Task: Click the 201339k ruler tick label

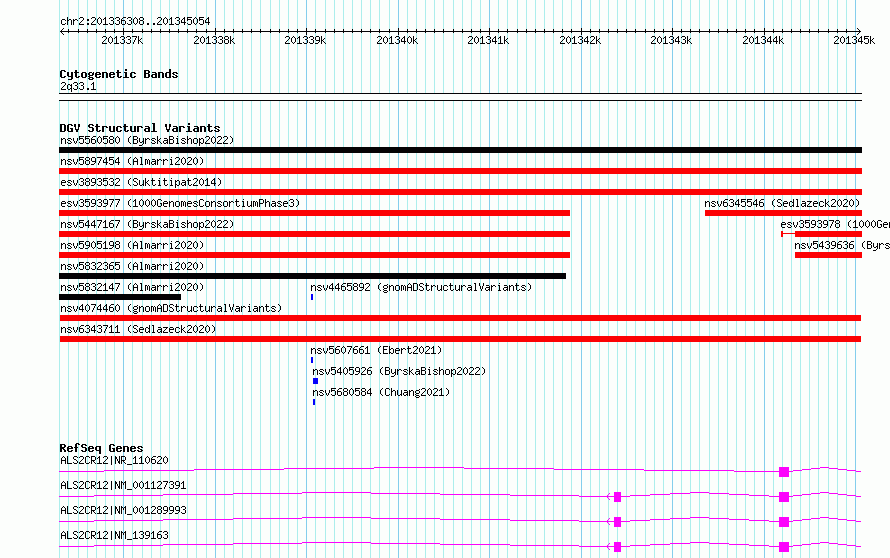Action: click(305, 40)
